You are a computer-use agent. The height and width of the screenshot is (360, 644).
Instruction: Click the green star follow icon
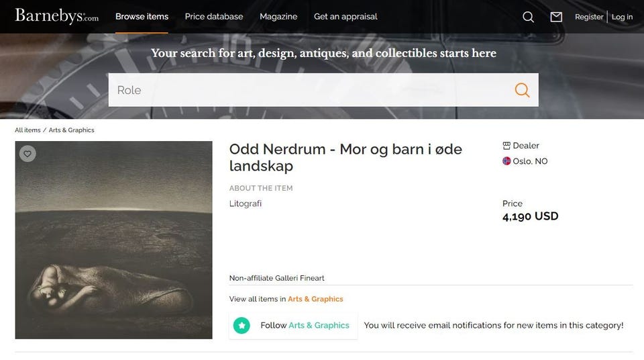(241, 326)
